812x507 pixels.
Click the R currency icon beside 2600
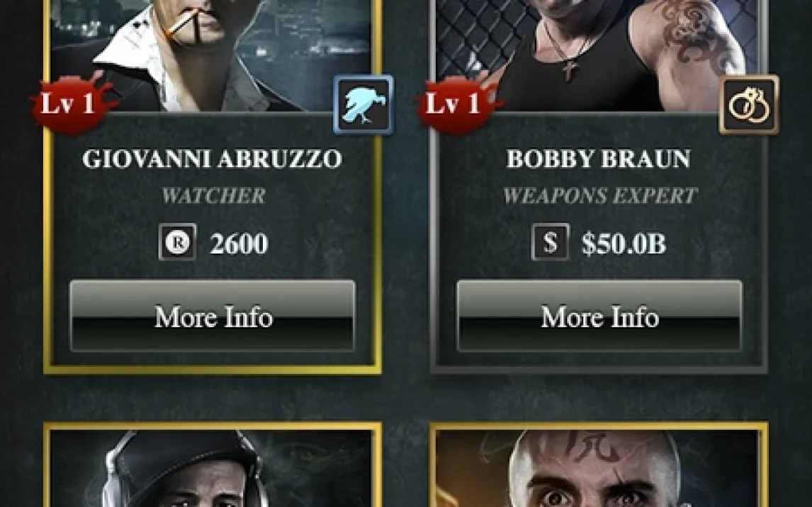coord(178,241)
